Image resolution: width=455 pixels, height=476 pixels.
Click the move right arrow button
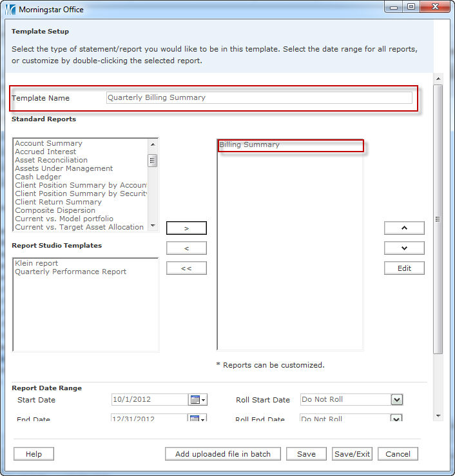[x=186, y=228]
